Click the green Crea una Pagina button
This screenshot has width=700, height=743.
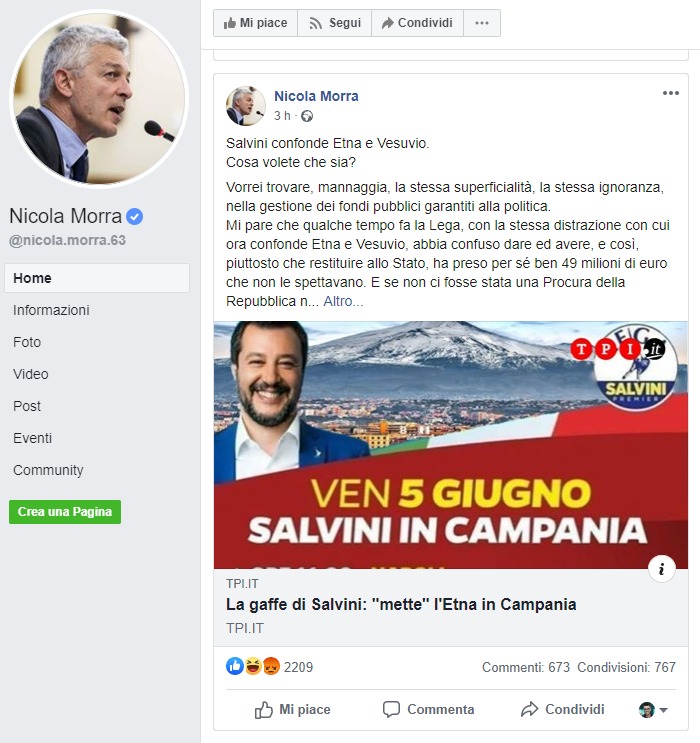tap(65, 512)
